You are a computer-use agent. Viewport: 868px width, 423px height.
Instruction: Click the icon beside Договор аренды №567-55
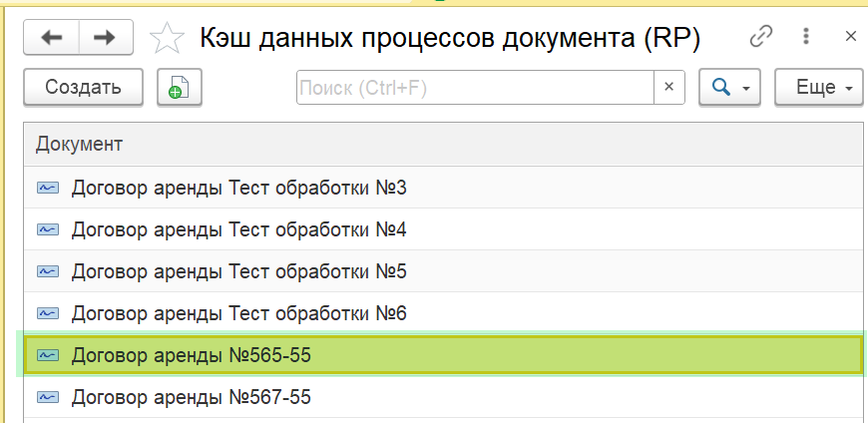48,397
